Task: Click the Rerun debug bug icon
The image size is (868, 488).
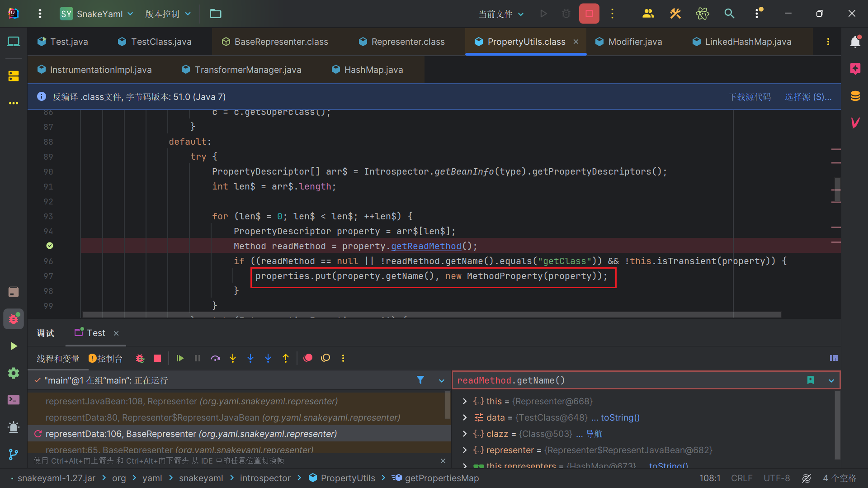Action: (140, 358)
